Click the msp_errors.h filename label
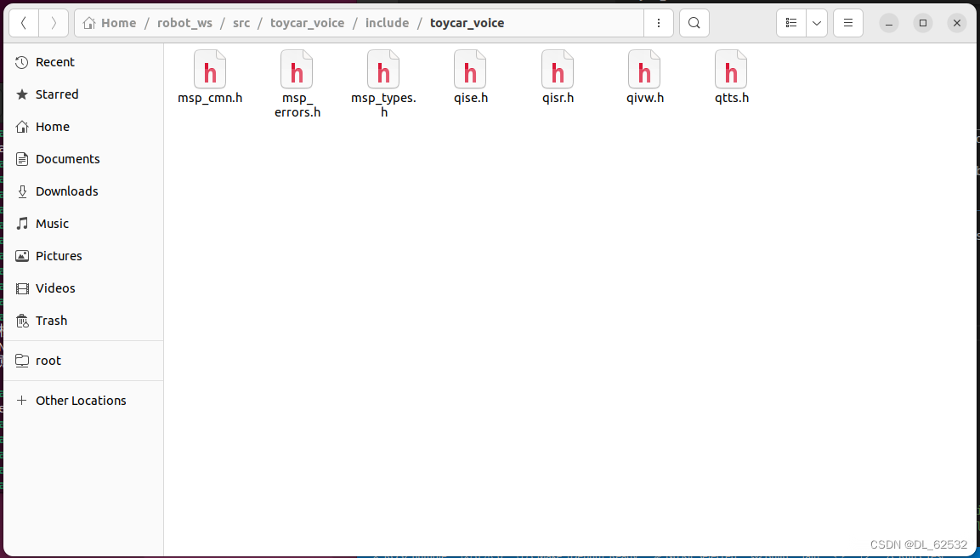 [297, 105]
